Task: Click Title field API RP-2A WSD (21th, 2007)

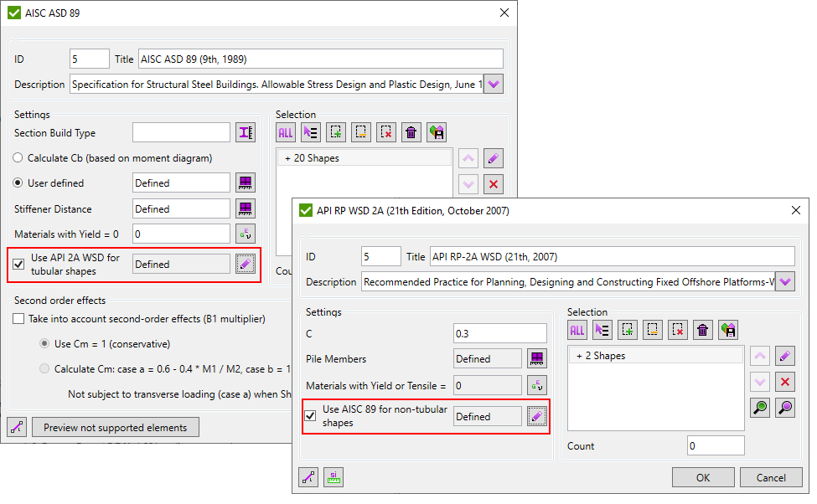Action: pyautogui.click(x=613, y=257)
